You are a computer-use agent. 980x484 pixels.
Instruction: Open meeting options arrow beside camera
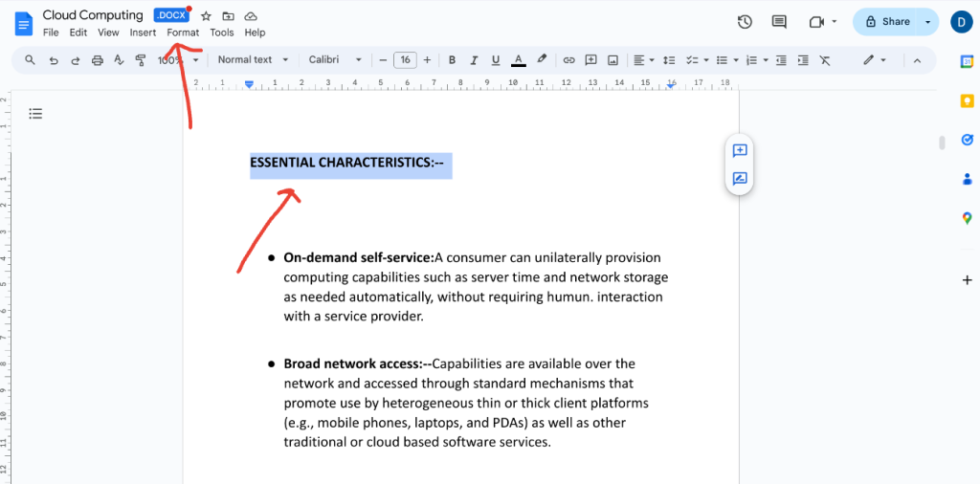tap(835, 22)
